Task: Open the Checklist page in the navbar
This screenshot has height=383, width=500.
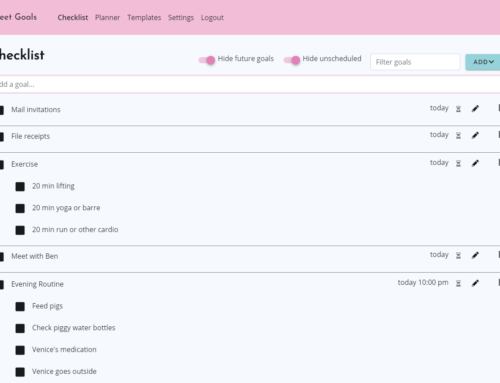Action: tap(73, 17)
